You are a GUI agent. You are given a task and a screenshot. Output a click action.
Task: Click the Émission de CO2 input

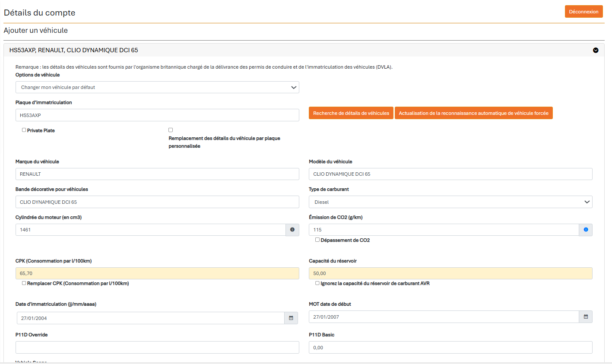pos(444,230)
